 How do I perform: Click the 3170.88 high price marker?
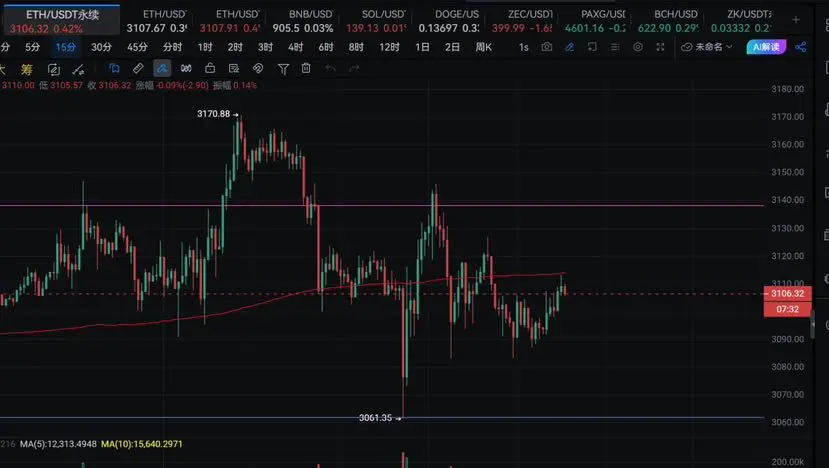coord(214,114)
